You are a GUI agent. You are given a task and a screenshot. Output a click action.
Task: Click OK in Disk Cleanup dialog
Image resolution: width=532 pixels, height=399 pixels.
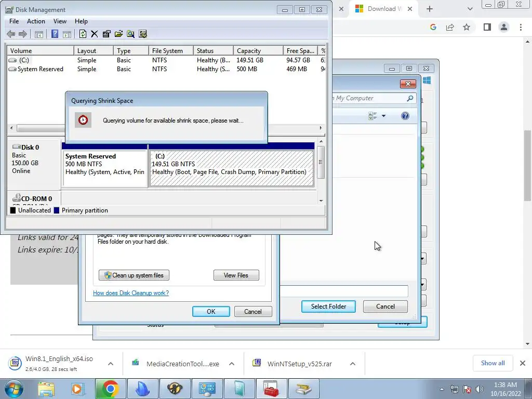(x=211, y=312)
